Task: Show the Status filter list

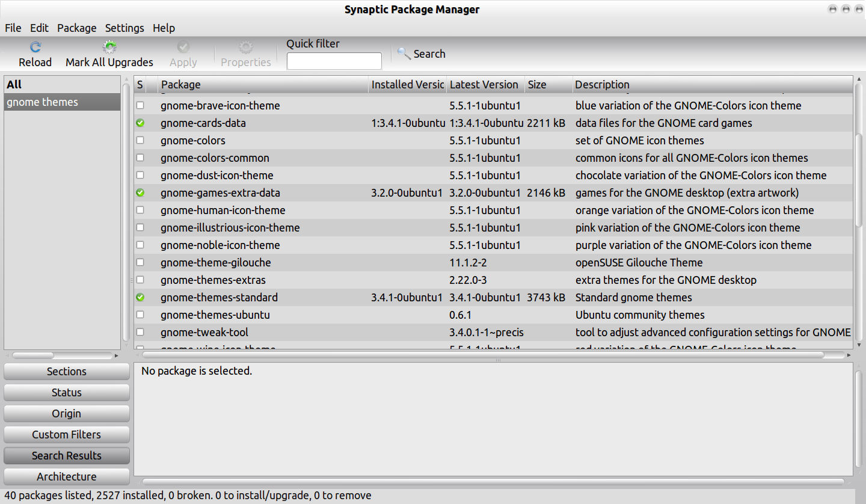Action: (x=67, y=393)
